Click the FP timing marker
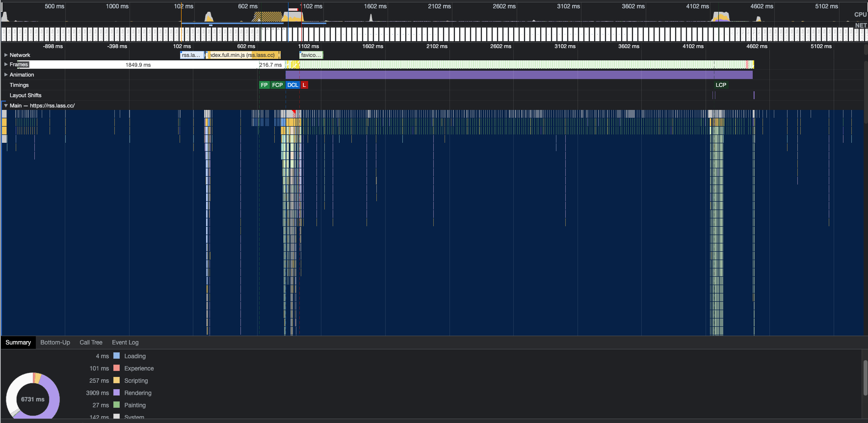 [264, 85]
